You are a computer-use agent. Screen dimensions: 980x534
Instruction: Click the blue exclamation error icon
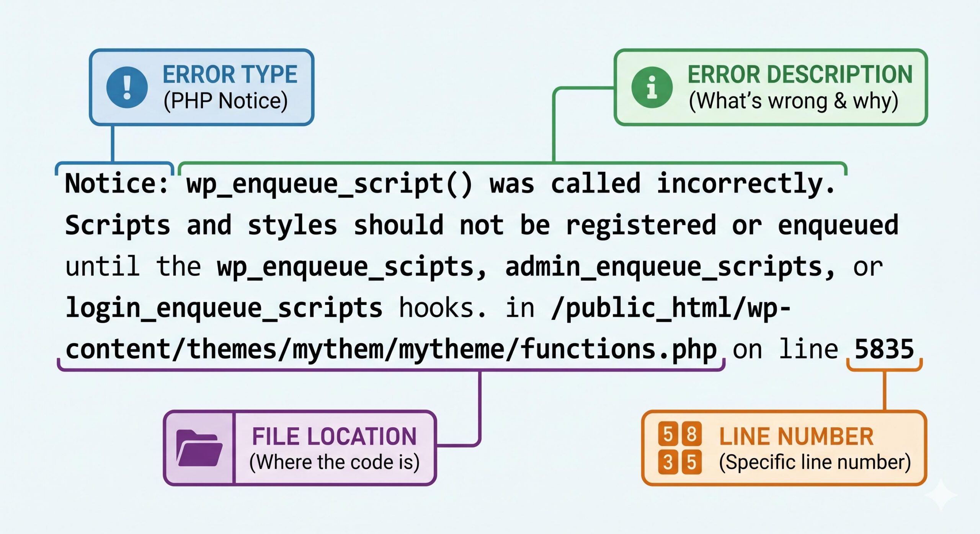pos(126,87)
